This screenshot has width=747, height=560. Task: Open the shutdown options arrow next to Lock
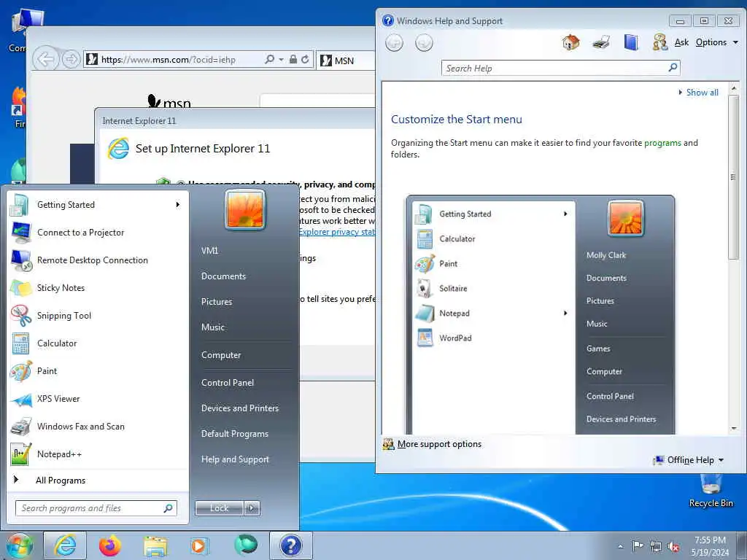tap(252, 508)
